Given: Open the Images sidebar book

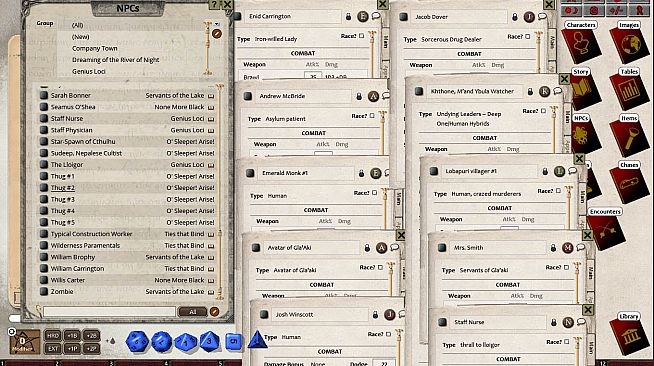Looking at the screenshot, I should (x=629, y=43).
